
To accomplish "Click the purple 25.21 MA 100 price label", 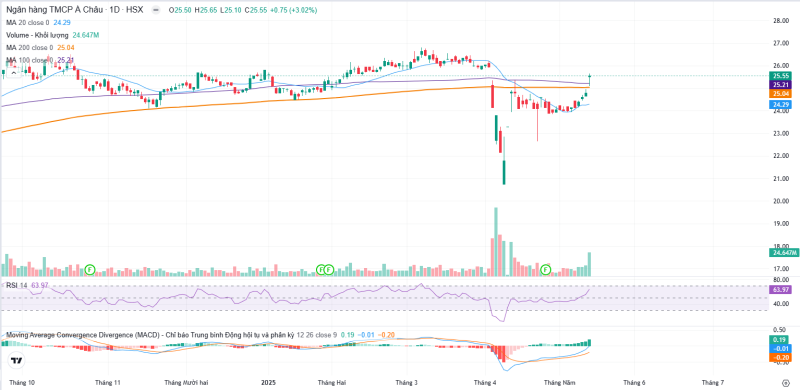I will pos(781,85).
